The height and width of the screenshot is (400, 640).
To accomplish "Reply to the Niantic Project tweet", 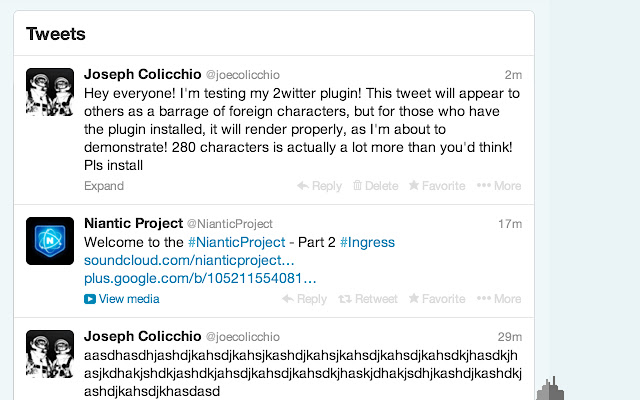I will tap(304, 299).
